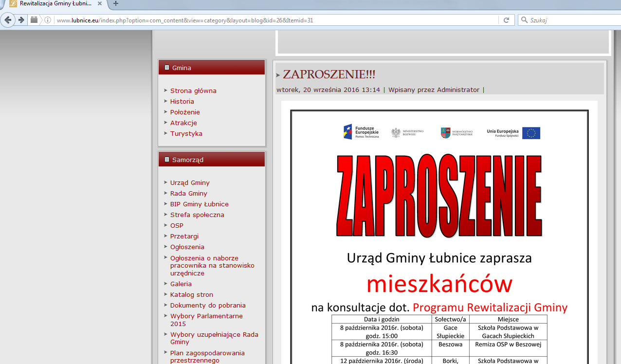621x364 pixels.
Task: Click the Fundusze Europejskie logo
Action: pos(361,132)
